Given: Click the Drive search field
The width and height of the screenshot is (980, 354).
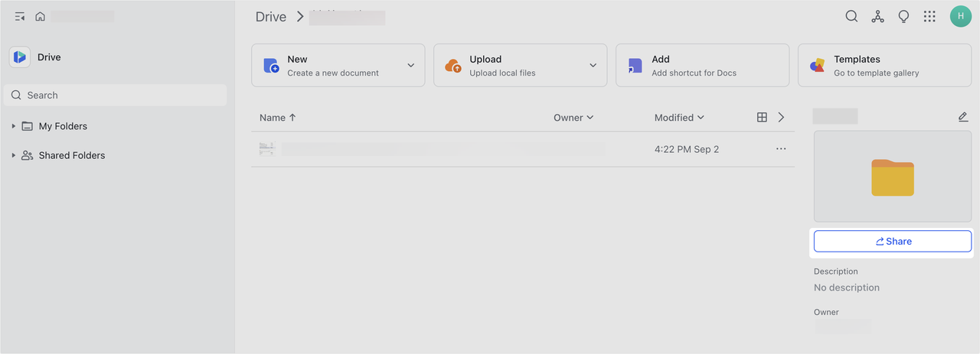Looking at the screenshot, I should pyautogui.click(x=115, y=95).
